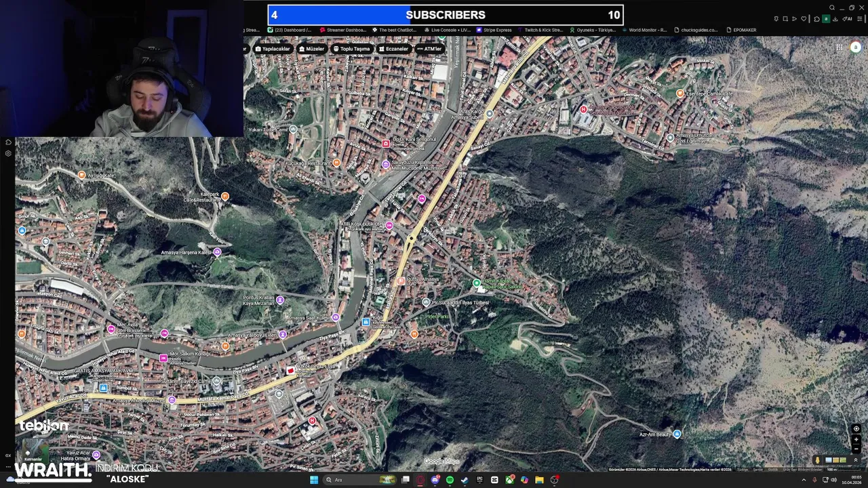Open the World Monitor bookmark
868x488 pixels.
(x=644, y=30)
